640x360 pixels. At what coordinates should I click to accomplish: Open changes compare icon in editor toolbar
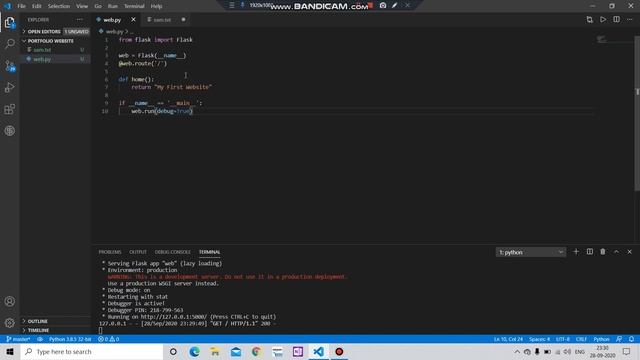pyautogui.click(x=589, y=20)
